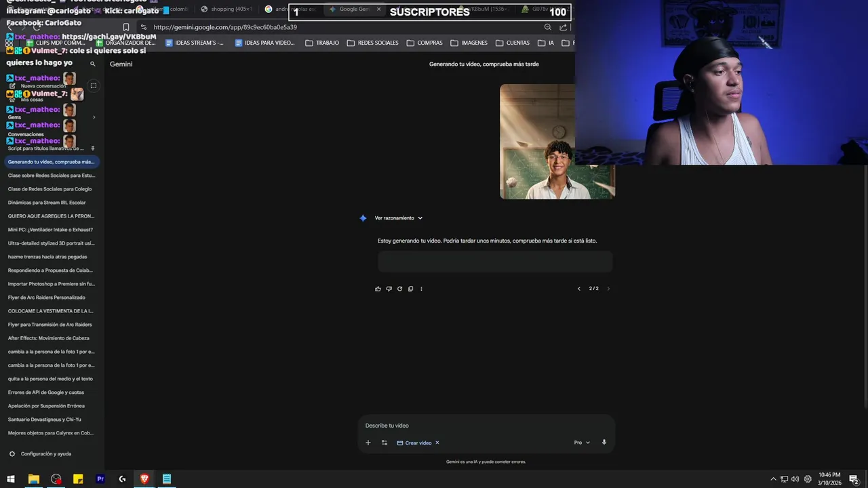Add a file with the plus icon

tap(368, 443)
